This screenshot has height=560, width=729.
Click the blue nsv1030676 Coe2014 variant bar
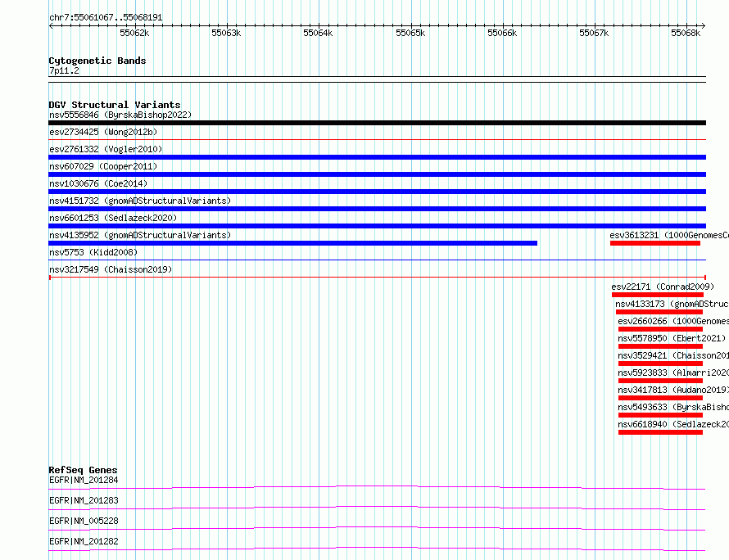click(x=377, y=192)
